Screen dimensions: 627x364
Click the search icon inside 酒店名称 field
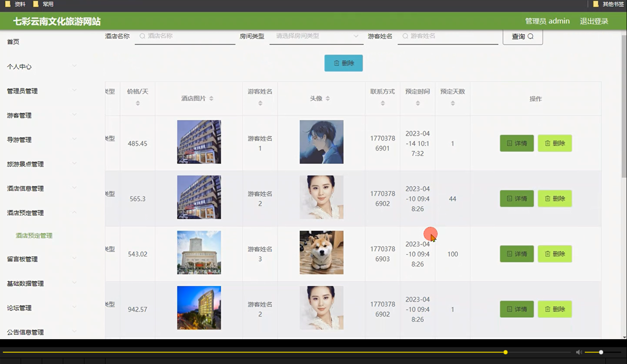[141, 36]
